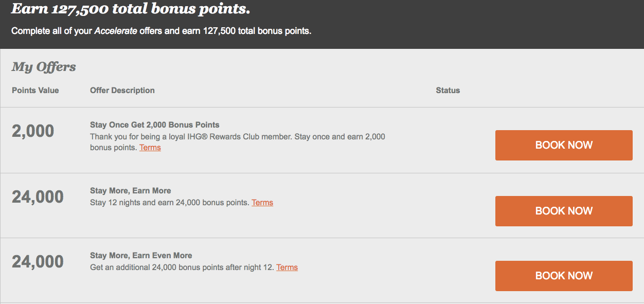Open Terms link after night 12 offer

click(287, 267)
